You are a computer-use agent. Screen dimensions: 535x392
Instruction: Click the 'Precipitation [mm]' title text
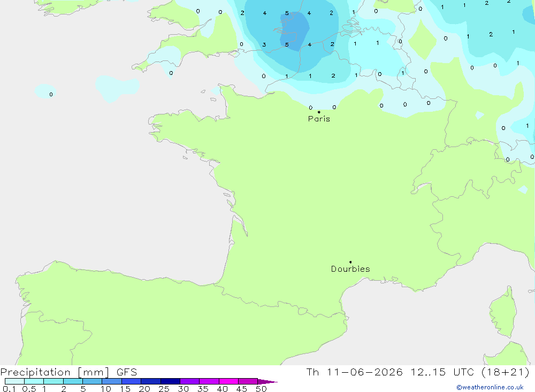tap(55, 372)
